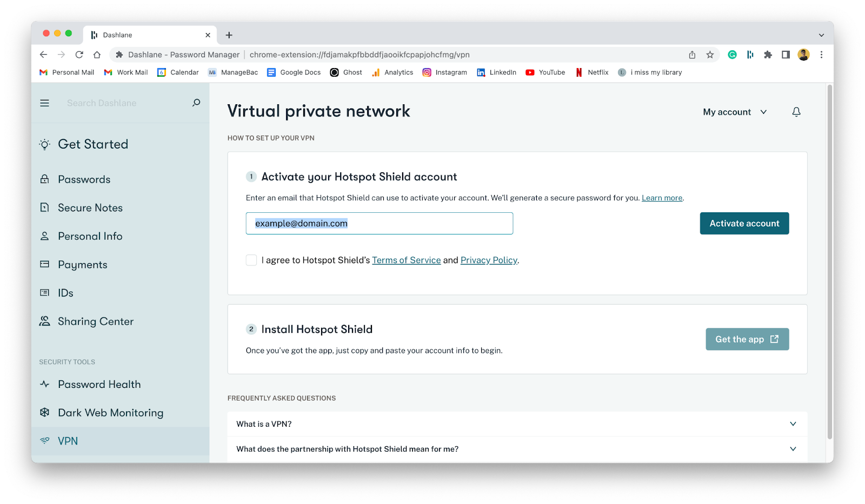Open the hamburger menu in Dashlane sidebar
Image resolution: width=865 pixels, height=504 pixels.
[x=44, y=103]
